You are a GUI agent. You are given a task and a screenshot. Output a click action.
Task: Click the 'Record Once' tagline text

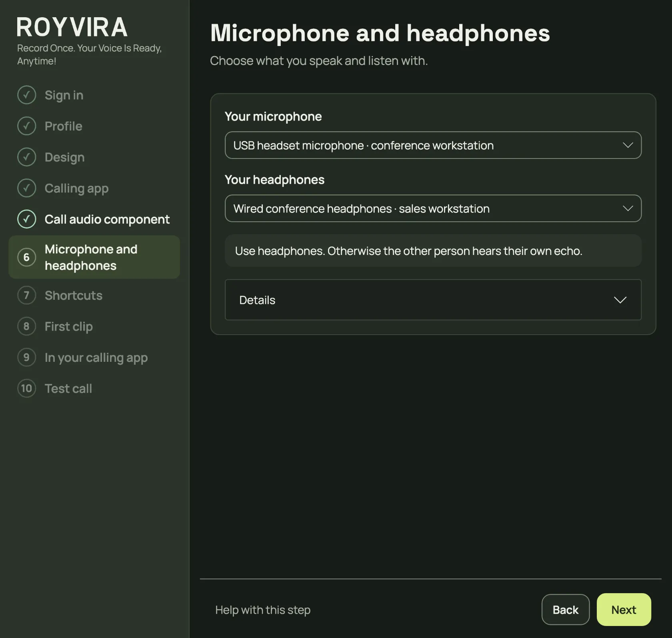89,54
